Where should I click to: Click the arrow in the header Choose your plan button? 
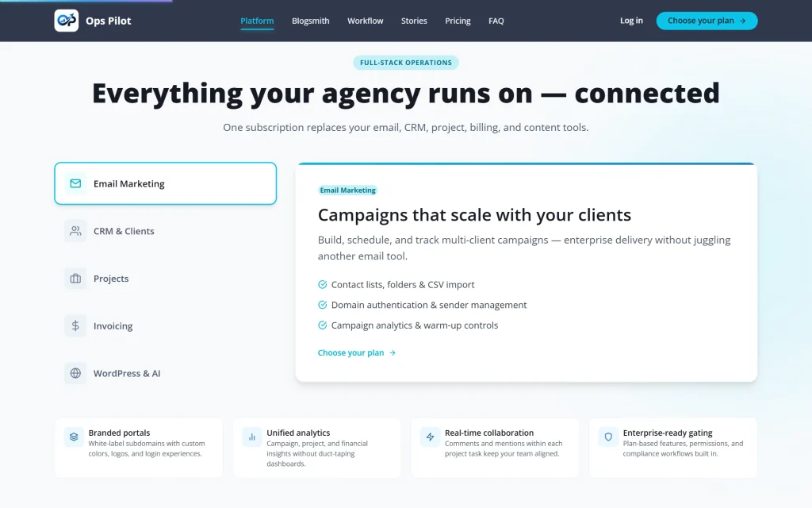tap(742, 21)
